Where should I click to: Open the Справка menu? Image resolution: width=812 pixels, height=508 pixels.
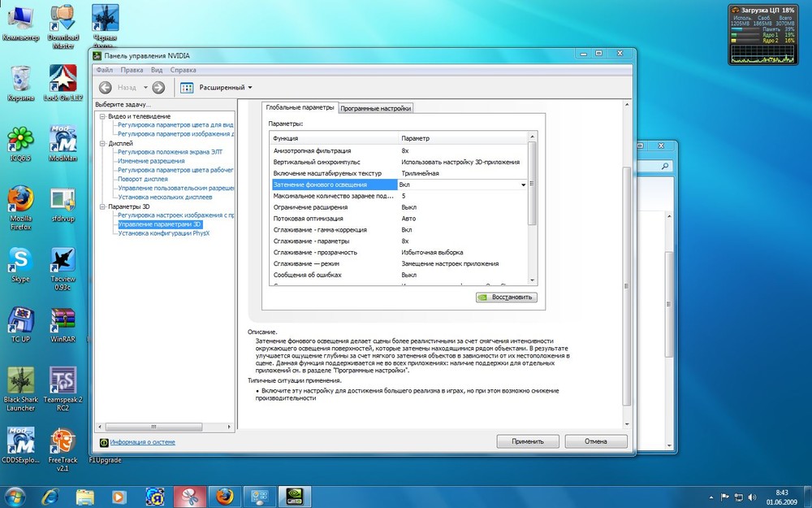[184, 70]
